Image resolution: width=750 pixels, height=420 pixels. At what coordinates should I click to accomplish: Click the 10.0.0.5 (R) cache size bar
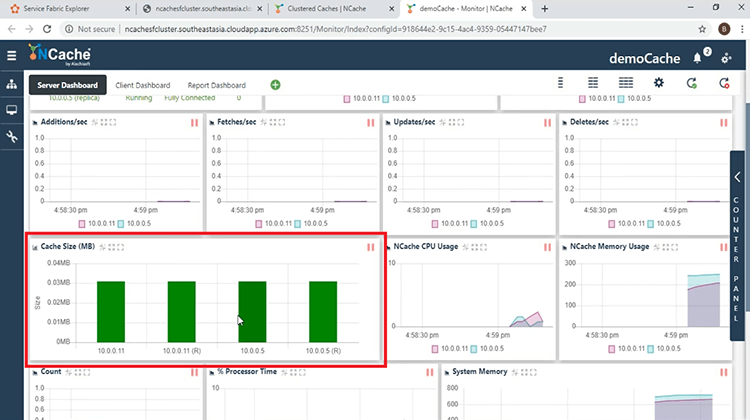[x=323, y=311]
